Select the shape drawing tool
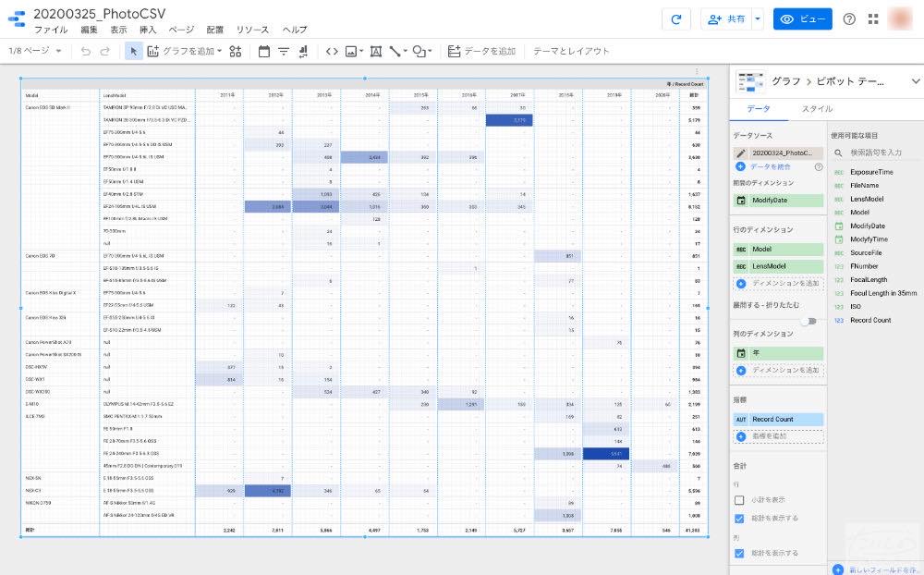Screen dimensions: 924x575 (419, 52)
